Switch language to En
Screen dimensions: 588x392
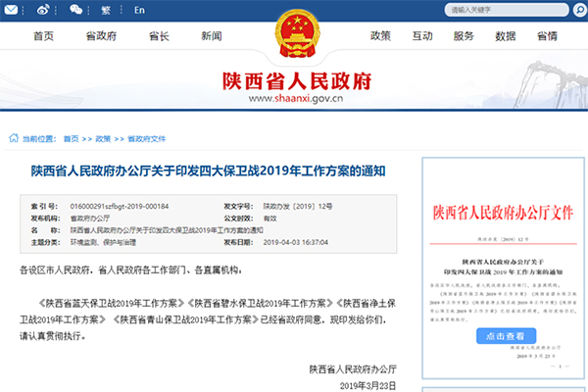pyautogui.click(x=139, y=10)
